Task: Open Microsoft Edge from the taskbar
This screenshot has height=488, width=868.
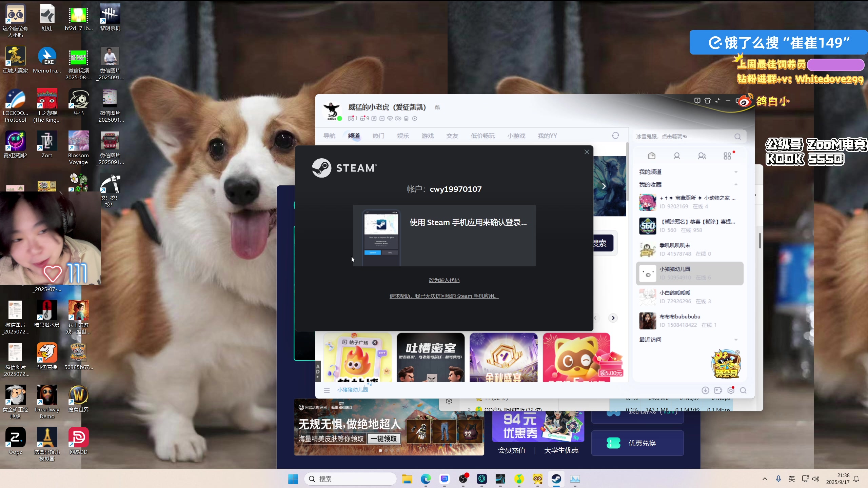Action: pyautogui.click(x=426, y=479)
